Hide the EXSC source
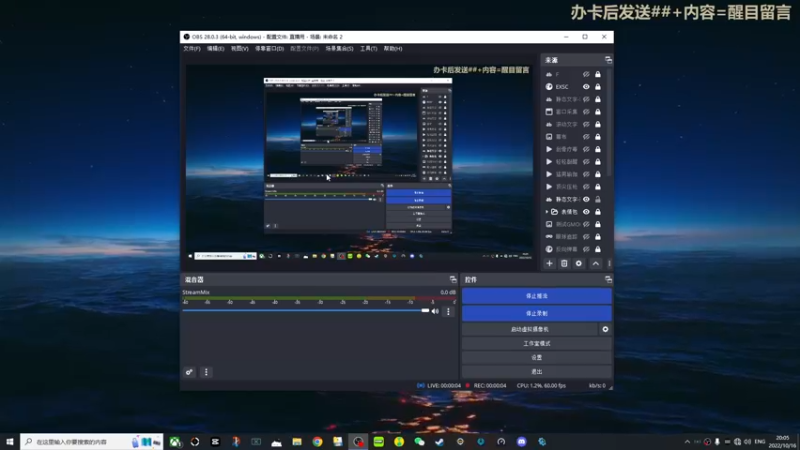800x450 pixels. click(x=586, y=87)
